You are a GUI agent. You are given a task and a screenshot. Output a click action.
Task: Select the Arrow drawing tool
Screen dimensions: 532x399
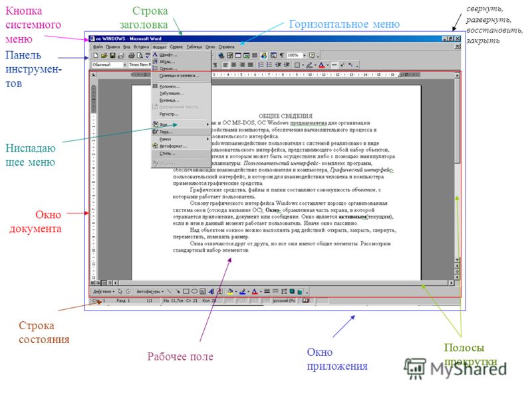pos(178,291)
